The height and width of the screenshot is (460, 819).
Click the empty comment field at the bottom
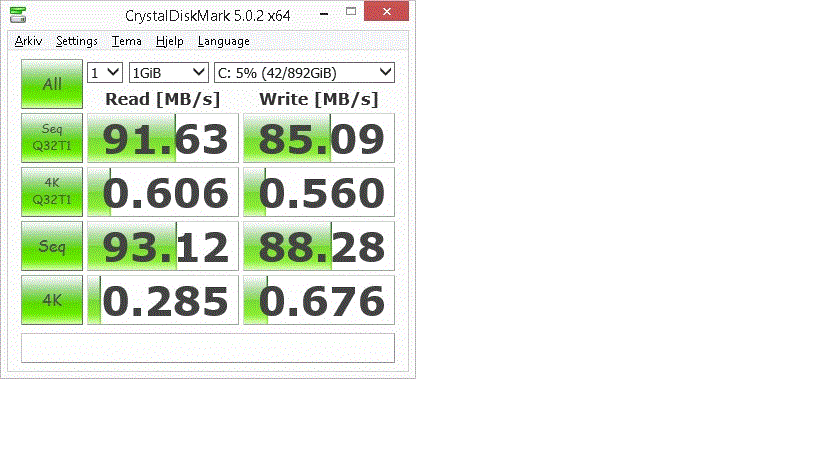click(208, 348)
